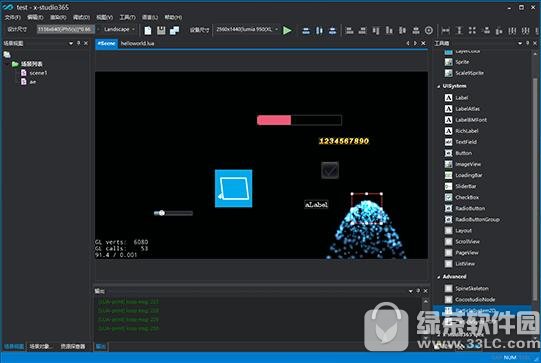Open the 语言(L) menu

tap(150, 17)
